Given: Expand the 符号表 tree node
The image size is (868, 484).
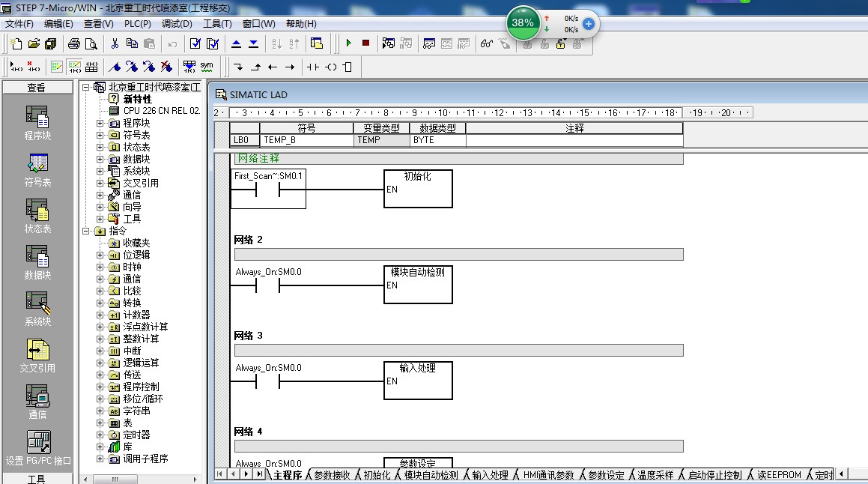Looking at the screenshot, I should 100,135.
